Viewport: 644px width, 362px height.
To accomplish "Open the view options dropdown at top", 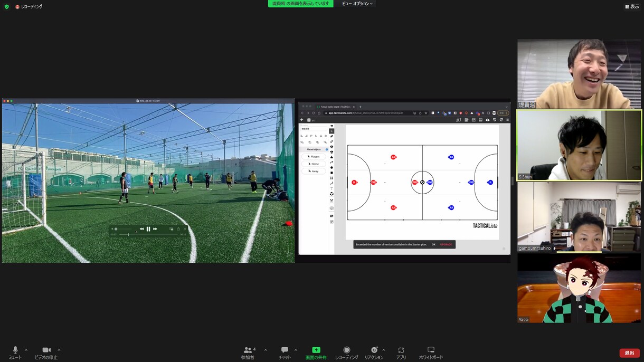I will pos(357,4).
